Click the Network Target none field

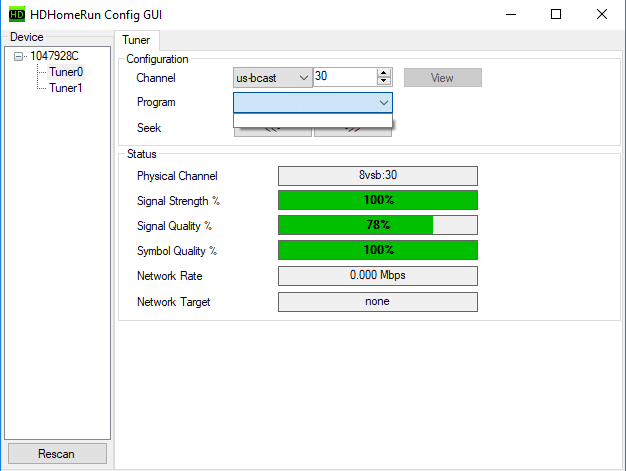[378, 302]
